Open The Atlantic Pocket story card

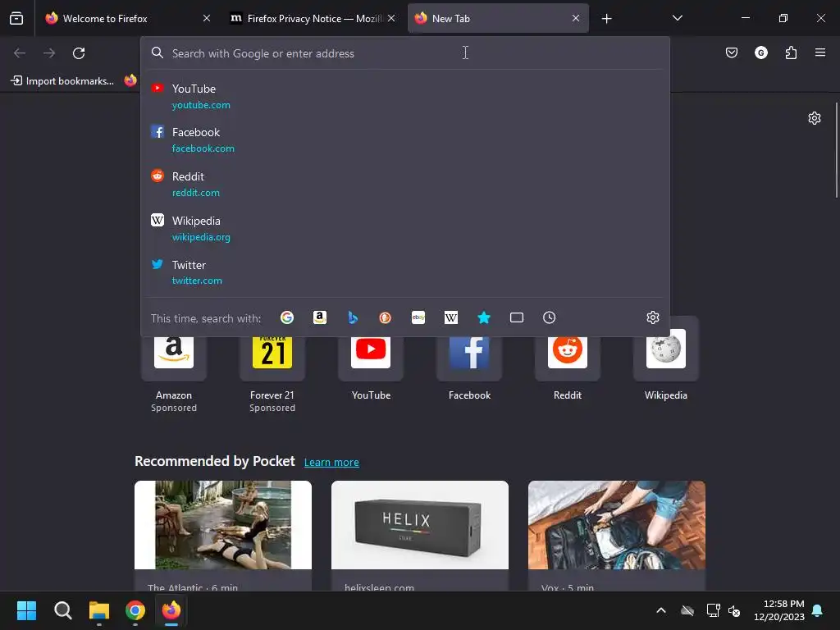click(223, 536)
